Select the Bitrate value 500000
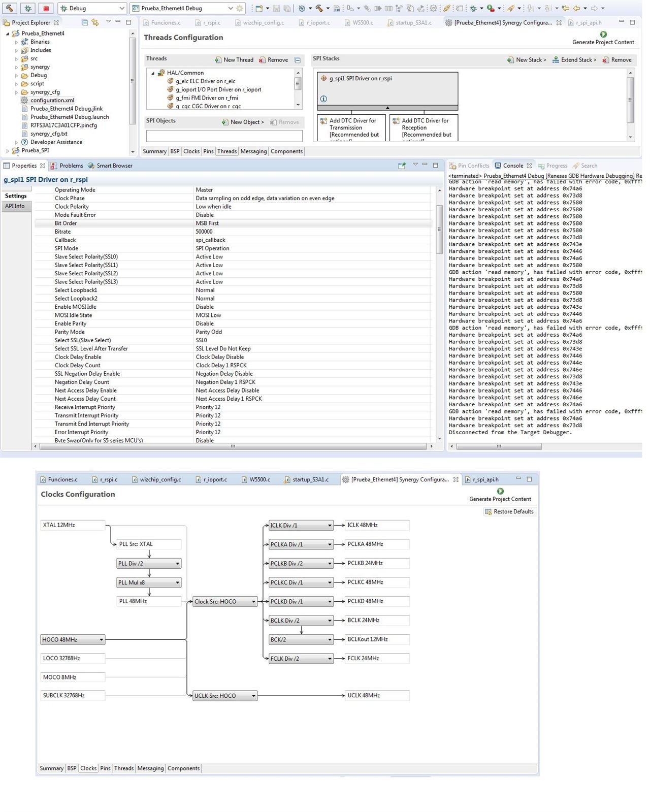 (x=204, y=232)
